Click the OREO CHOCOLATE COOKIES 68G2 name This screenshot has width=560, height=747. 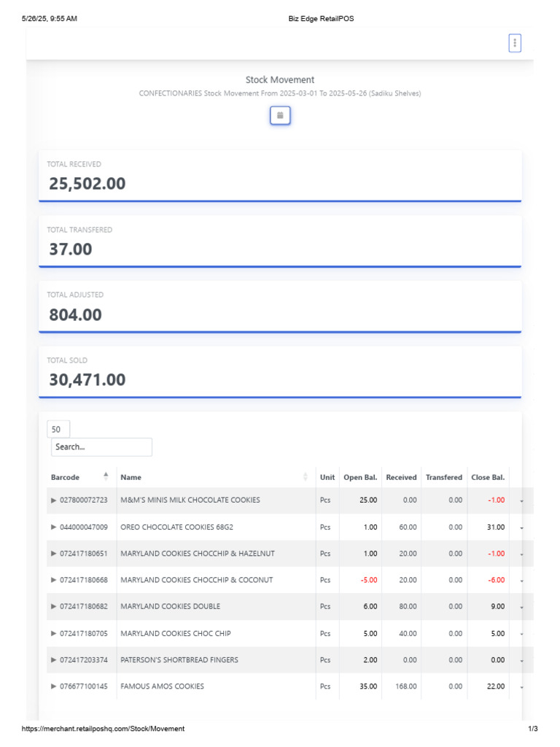(176, 527)
